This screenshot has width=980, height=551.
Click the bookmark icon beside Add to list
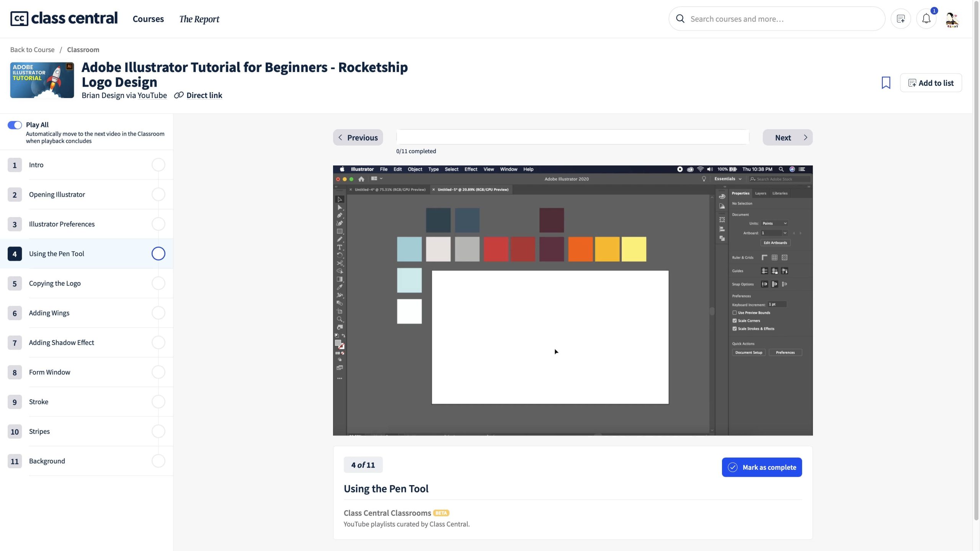pos(886,83)
